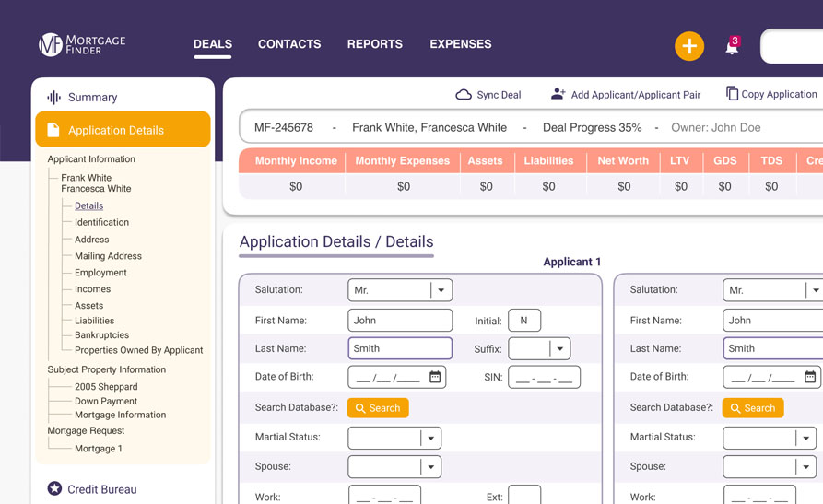Viewport: 823px width, 504px height.
Task: Click second applicant Search button
Action: pos(753,408)
